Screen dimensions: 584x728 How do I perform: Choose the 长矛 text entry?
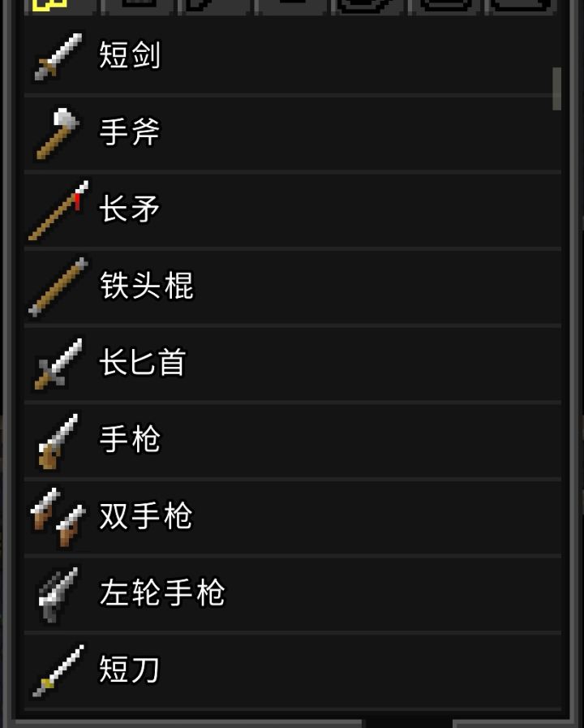click(x=130, y=209)
